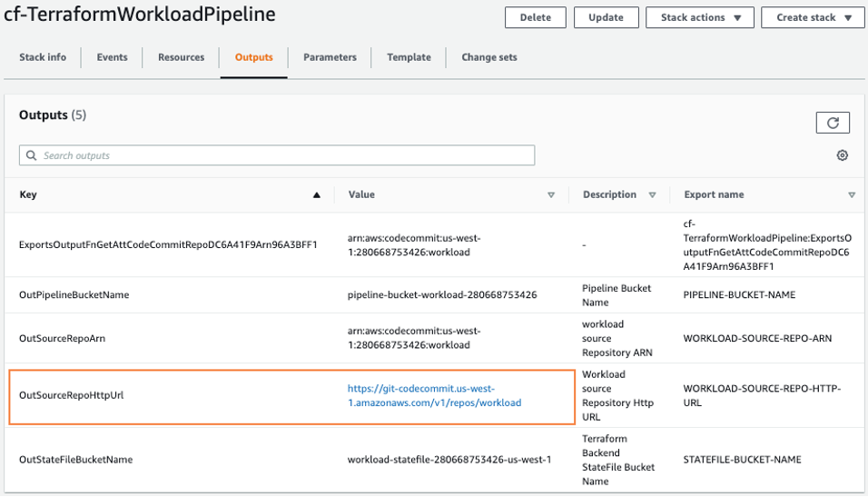Click pipeline-bucket-workload-280668753426 value

tap(442, 294)
